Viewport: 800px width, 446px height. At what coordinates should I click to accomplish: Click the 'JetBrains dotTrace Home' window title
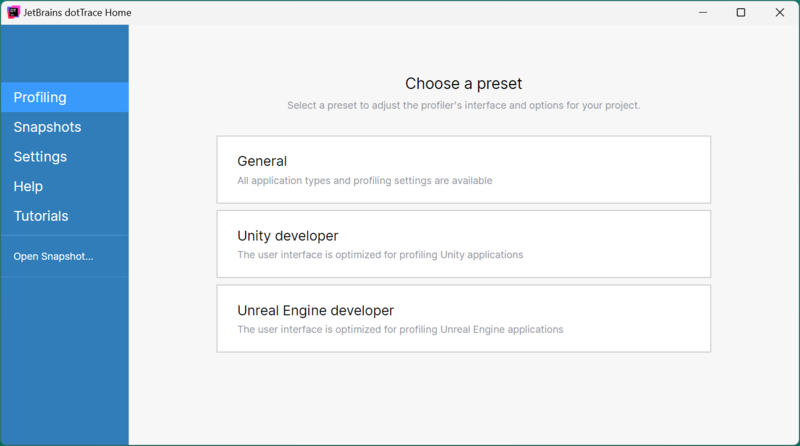pyautogui.click(x=77, y=12)
